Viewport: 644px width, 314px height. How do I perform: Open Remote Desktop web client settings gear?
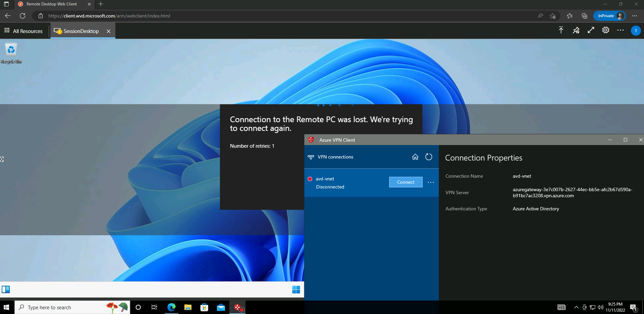(x=606, y=30)
